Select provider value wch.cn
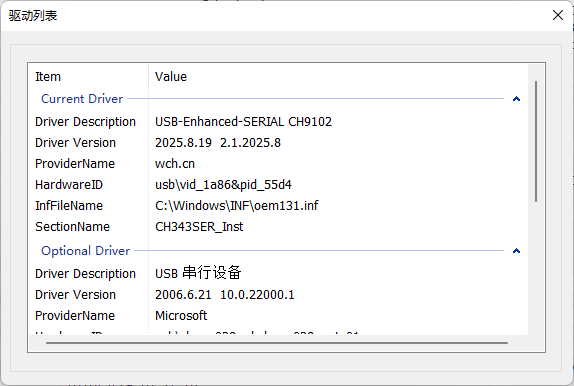 (x=175, y=164)
